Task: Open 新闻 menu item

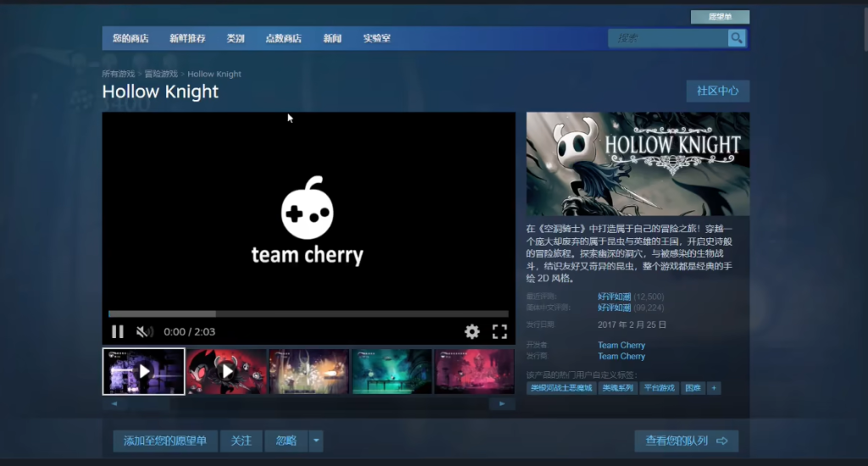Action: click(332, 38)
